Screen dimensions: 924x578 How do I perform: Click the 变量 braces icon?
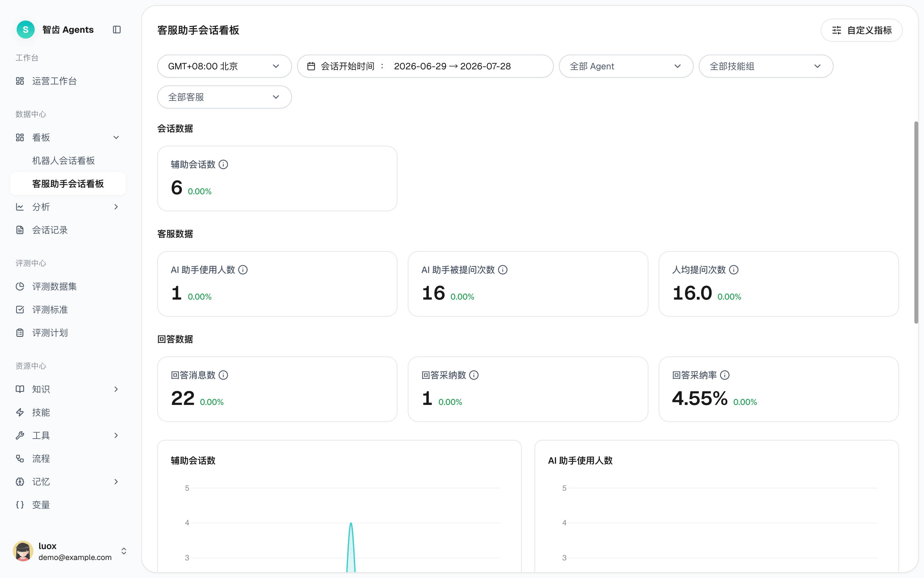coord(20,504)
